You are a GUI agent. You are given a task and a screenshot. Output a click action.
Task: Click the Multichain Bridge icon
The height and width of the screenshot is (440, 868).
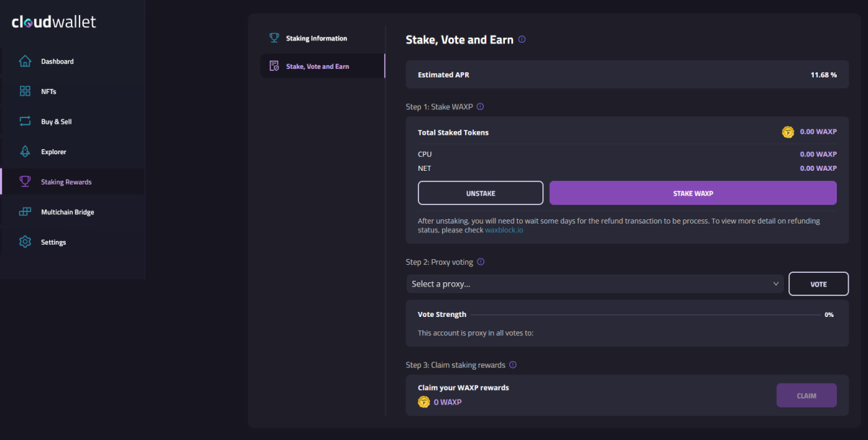(25, 212)
